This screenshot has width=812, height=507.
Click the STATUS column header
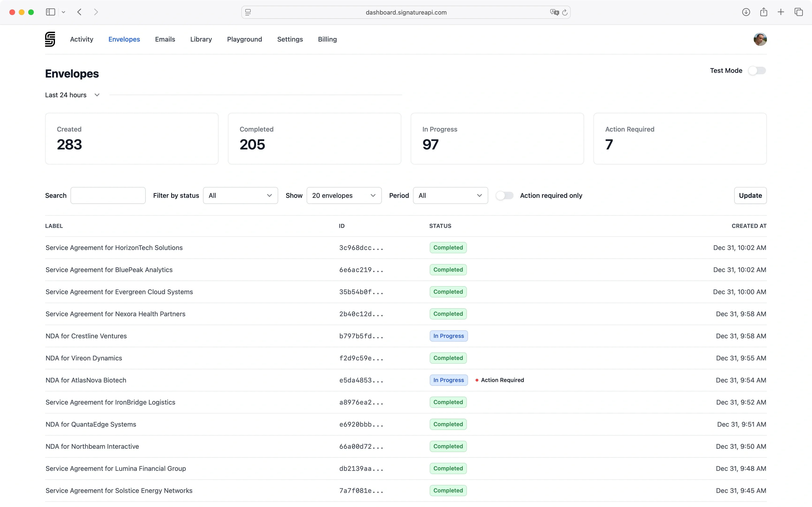pyautogui.click(x=440, y=226)
